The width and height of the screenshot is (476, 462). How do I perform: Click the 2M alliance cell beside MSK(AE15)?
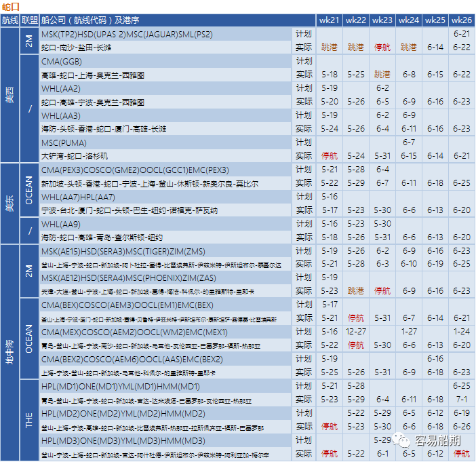[29, 271]
